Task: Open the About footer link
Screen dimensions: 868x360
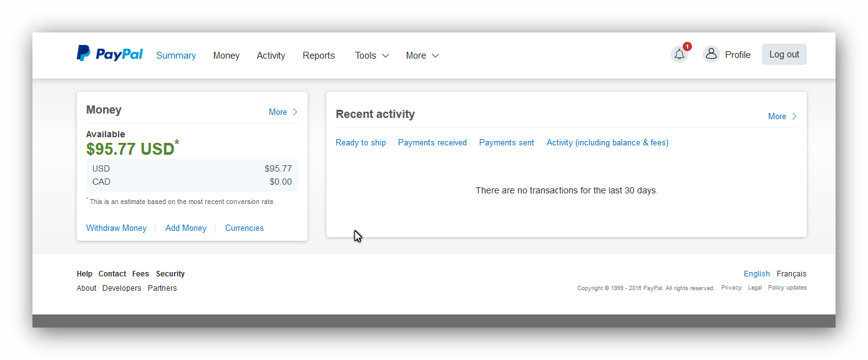Action: 87,288
